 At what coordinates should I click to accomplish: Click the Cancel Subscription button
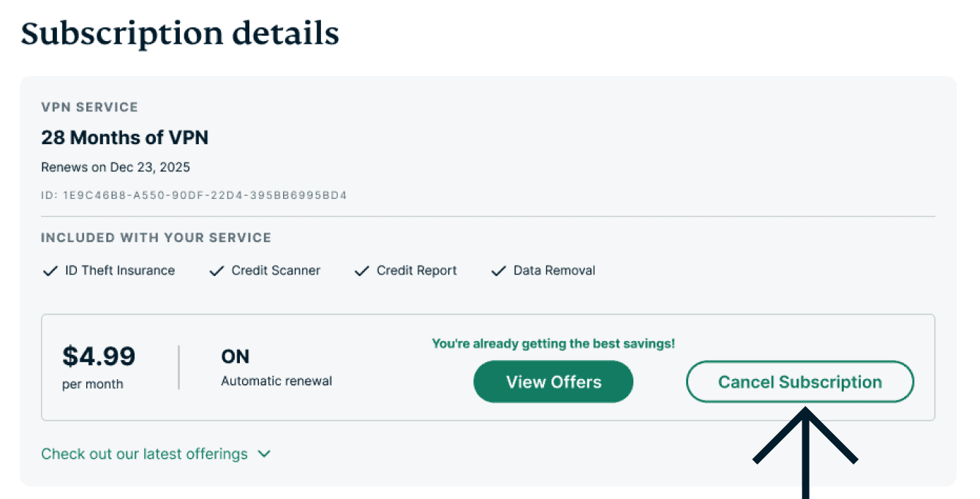(x=799, y=382)
